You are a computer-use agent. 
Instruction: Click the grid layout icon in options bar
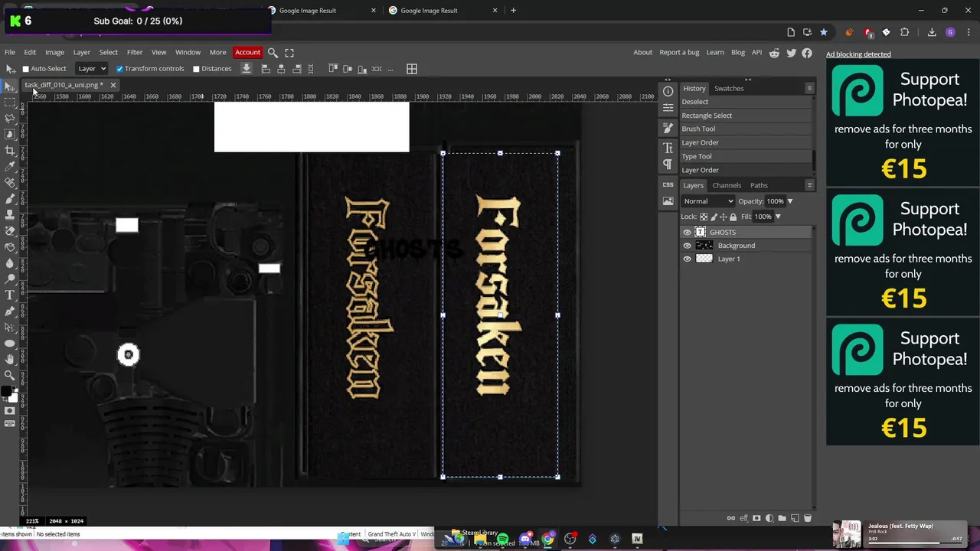[412, 69]
